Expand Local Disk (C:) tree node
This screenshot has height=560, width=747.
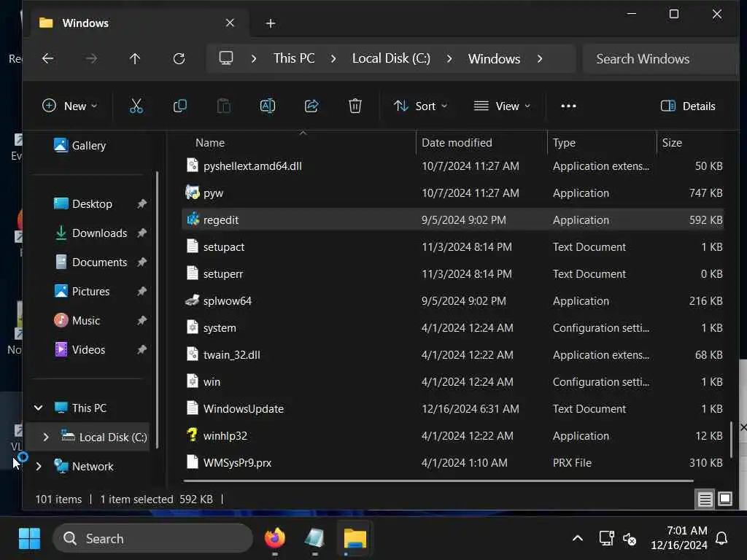click(x=46, y=437)
